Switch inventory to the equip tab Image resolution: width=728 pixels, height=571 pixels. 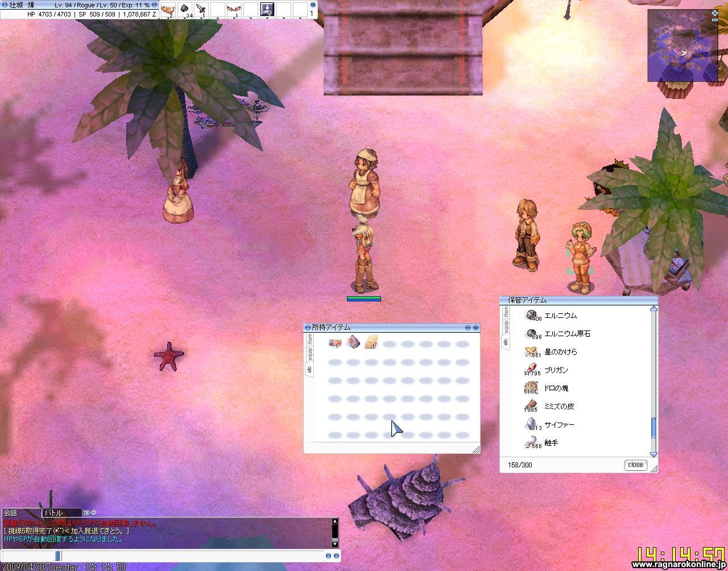(310, 354)
